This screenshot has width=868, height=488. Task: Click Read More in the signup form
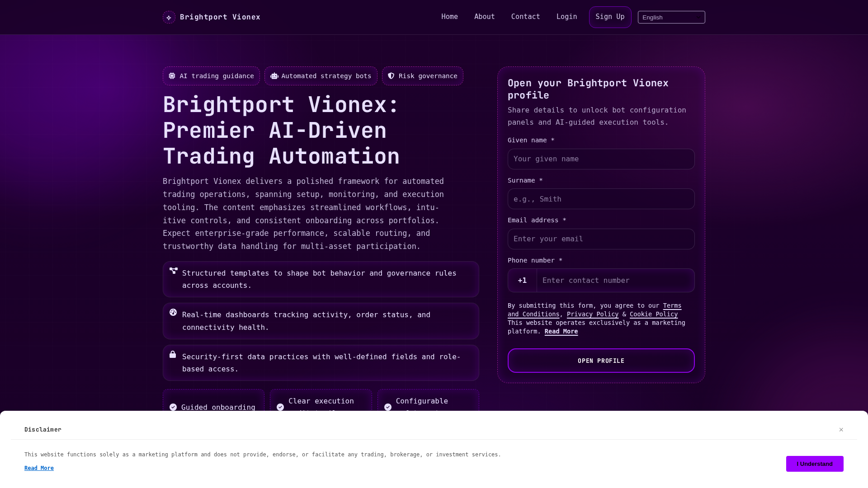[561, 331]
